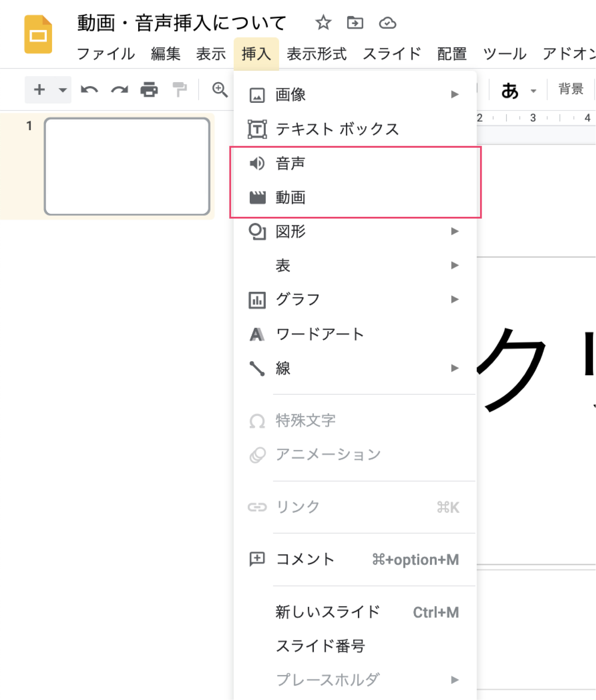Open the Google Slides home logo
Viewport: 596px width, 700px height.
tap(38, 35)
